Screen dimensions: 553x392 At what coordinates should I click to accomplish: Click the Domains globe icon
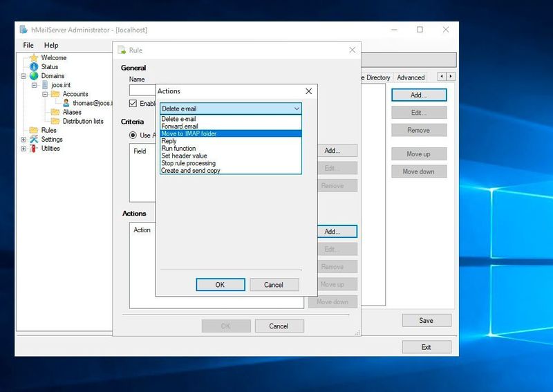click(34, 76)
